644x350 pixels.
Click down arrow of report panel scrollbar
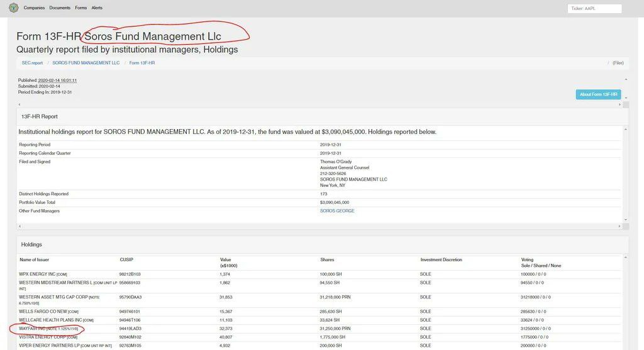tap(625, 219)
